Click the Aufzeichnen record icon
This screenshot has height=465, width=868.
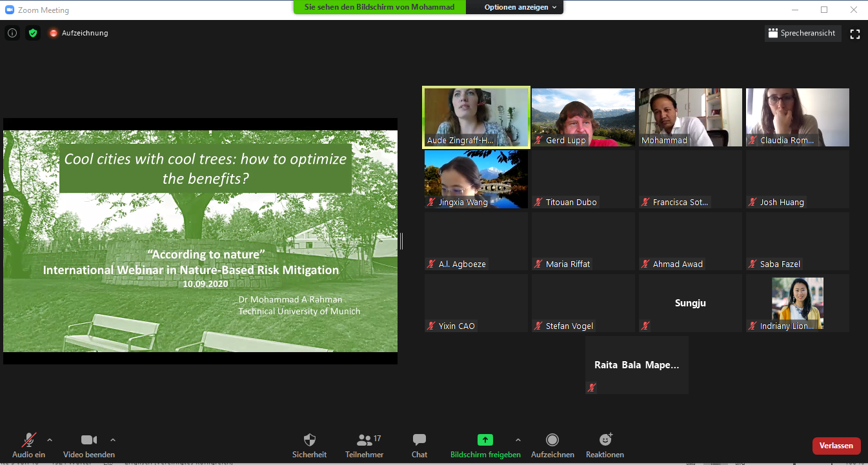point(552,440)
